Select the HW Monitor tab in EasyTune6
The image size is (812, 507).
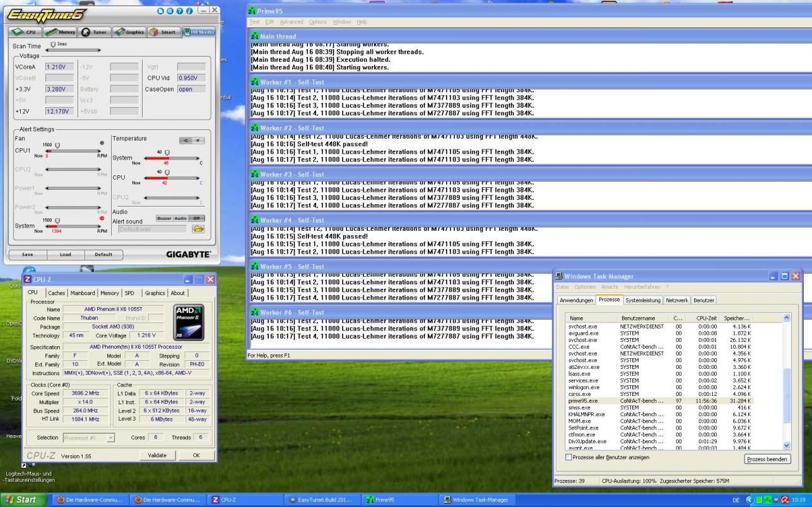199,32
